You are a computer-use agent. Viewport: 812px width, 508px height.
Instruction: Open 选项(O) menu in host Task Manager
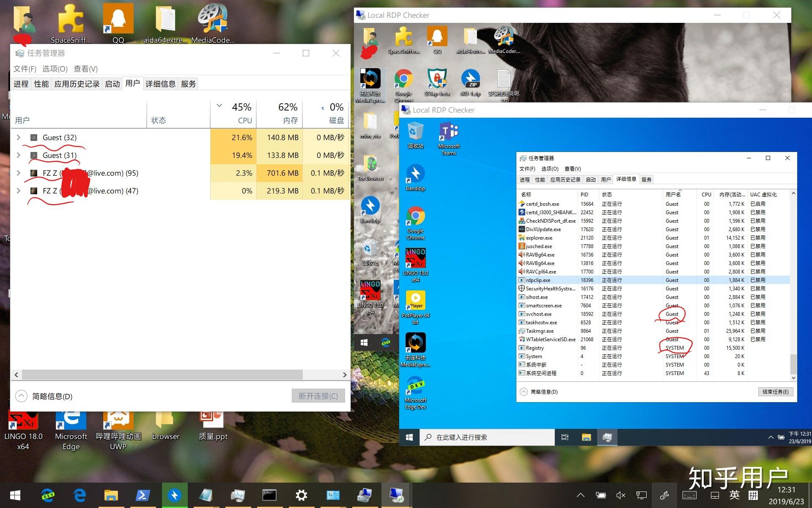point(55,69)
